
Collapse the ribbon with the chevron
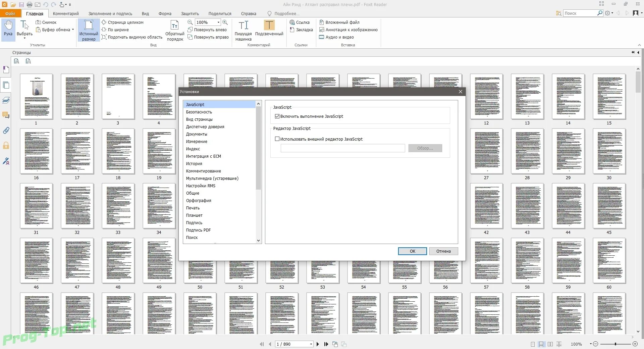coord(639,45)
